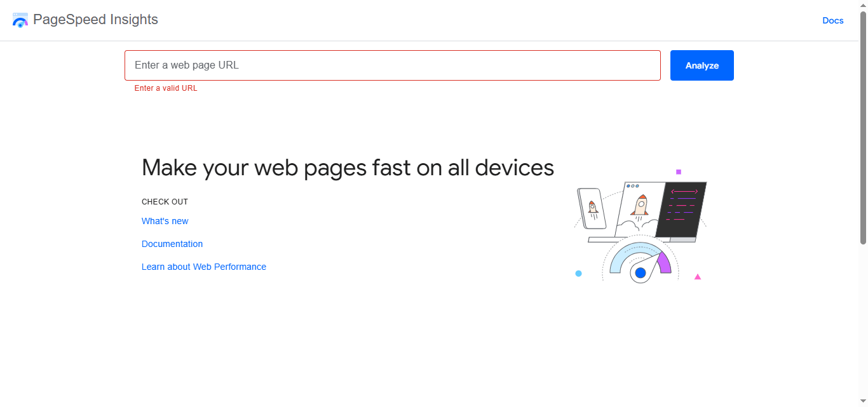This screenshot has height=407, width=868.
Task: Select the speedometer gauge in the illustration
Action: click(x=639, y=264)
